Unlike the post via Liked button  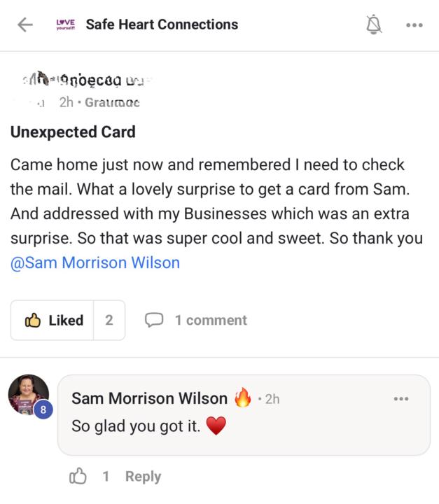tap(54, 321)
